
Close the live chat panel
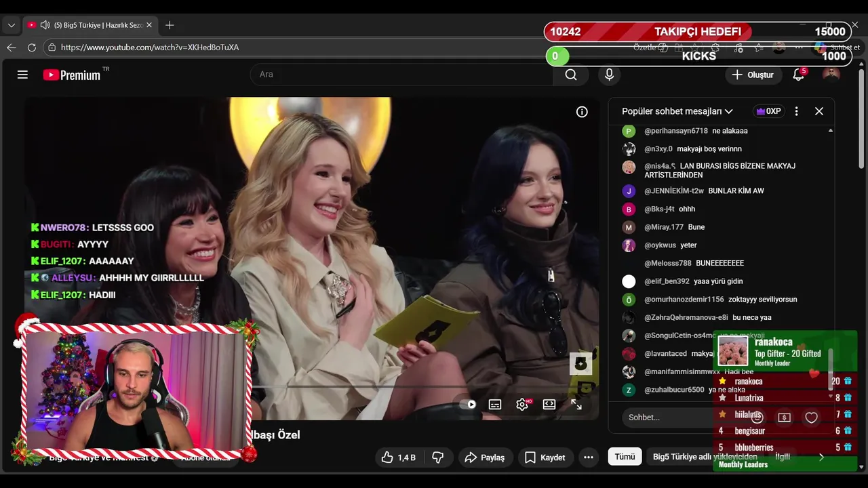click(819, 111)
